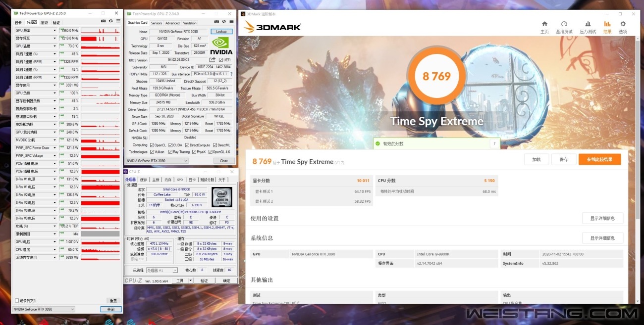The image size is (644, 325).
Task: Switch to the 内存 tab in CPU-Z
Action: (168, 180)
